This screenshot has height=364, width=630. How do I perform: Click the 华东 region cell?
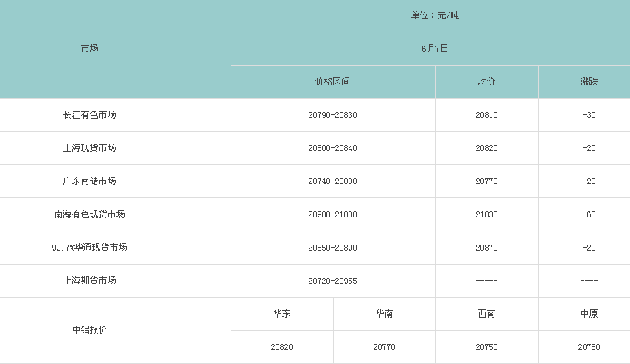[281, 314]
